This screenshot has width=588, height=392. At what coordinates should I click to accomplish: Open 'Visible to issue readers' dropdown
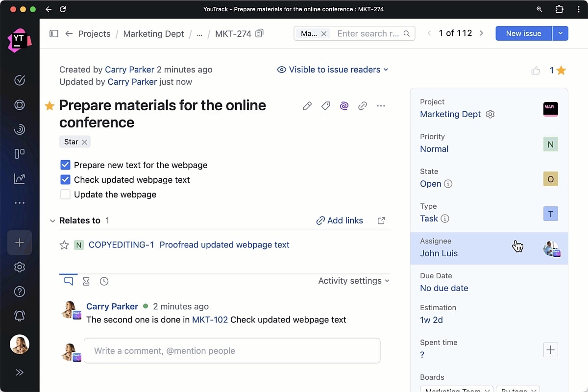[x=333, y=70]
